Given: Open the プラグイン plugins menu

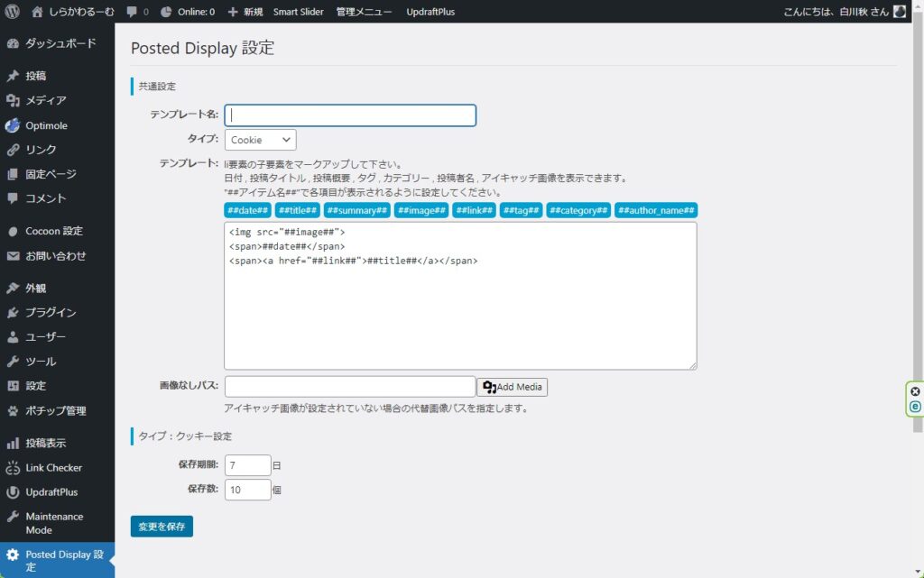Looking at the screenshot, I should tap(51, 313).
